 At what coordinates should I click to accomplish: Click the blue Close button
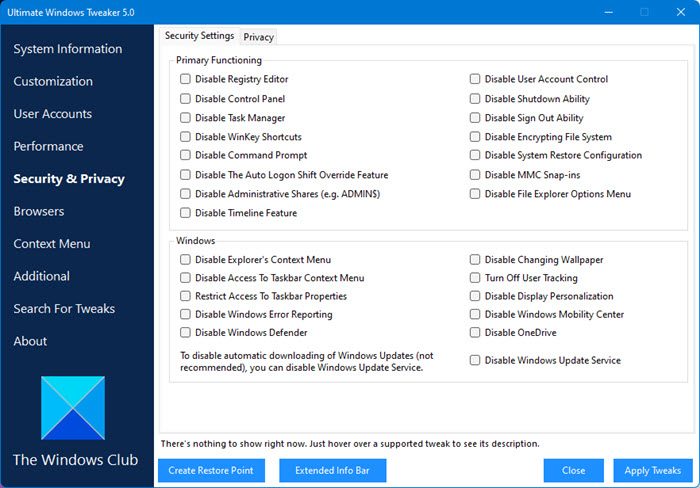tap(574, 471)
